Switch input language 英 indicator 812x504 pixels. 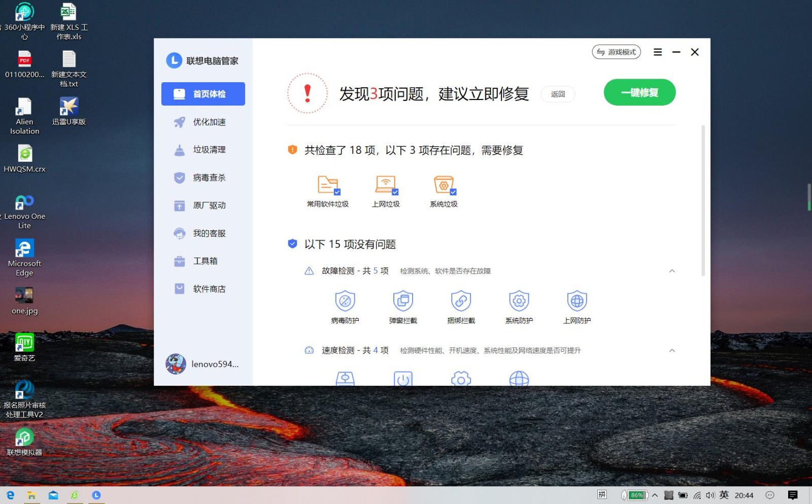(x=724, y=495)
